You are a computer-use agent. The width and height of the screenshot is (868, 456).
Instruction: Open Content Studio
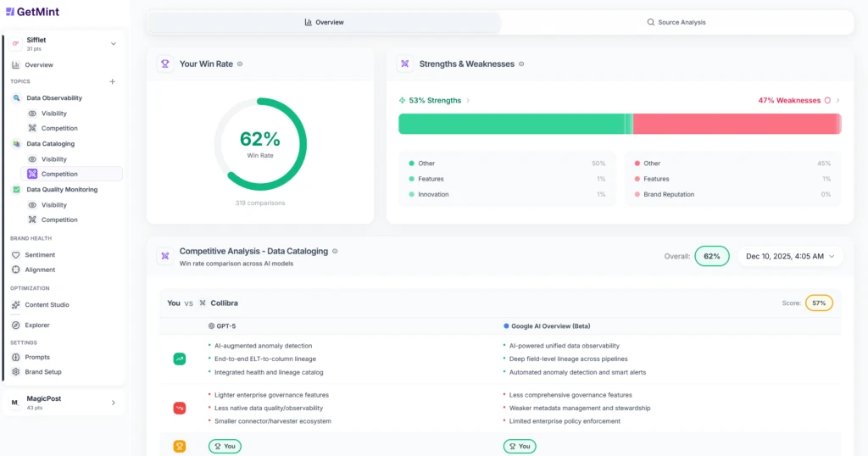point(47,305)
